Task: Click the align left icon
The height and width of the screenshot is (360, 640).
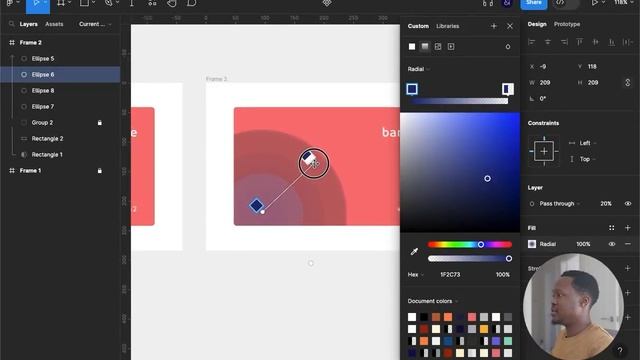Action: (531, 42)
